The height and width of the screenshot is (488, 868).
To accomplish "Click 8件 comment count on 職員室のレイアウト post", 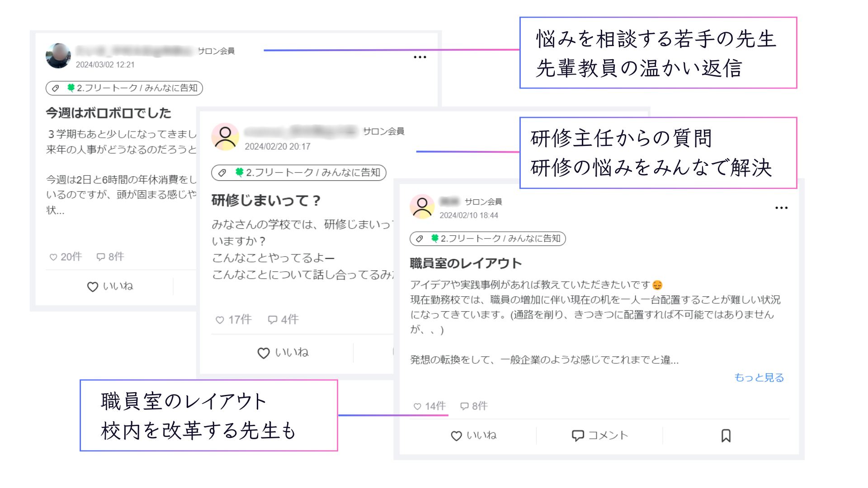I will (x=473, y=406).
